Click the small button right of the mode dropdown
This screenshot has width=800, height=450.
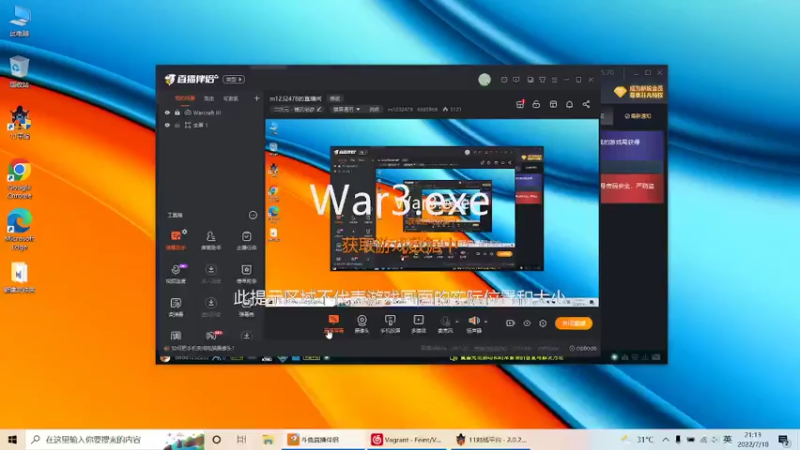coord(374,109)
